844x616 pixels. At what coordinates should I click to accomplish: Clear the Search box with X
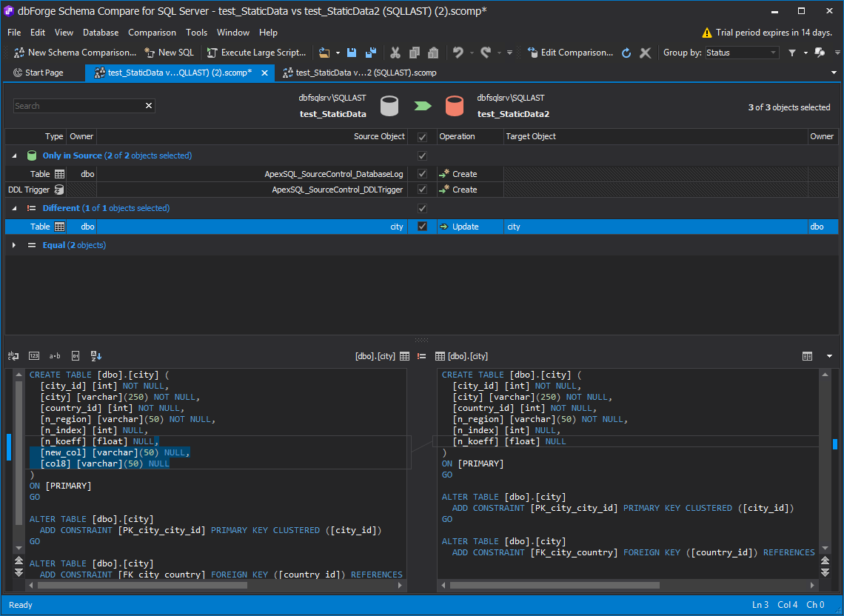[149, 106]
